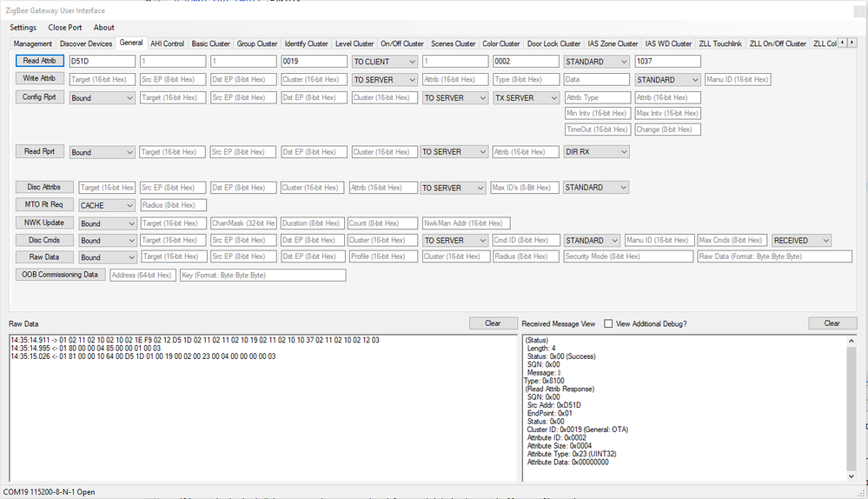The width and height of the screenshot is (868, 499).
Task: Click the MTO Rt Req button
Action: (x=43, y=204)
